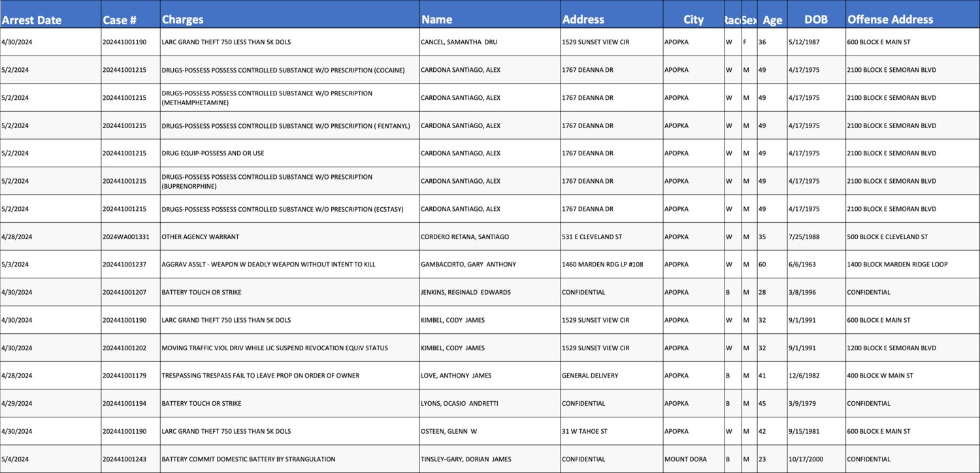Viewport: 980px width, 473px height.
Task: Select the fentanyl possession charge cell
Action: coord(289,125)
